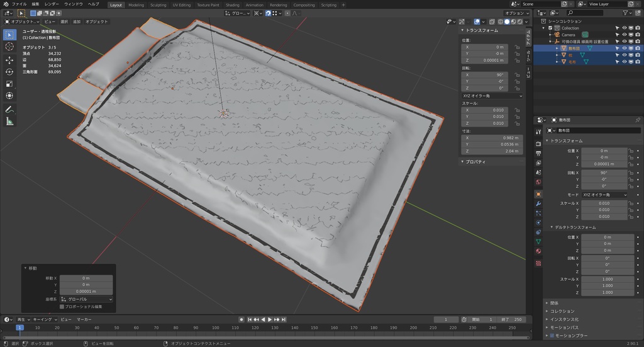The width and height of the screenshot is (644, 347).
Task: Hide the 敷布団 object with its eye icon
Action: [x=625, y=48]
